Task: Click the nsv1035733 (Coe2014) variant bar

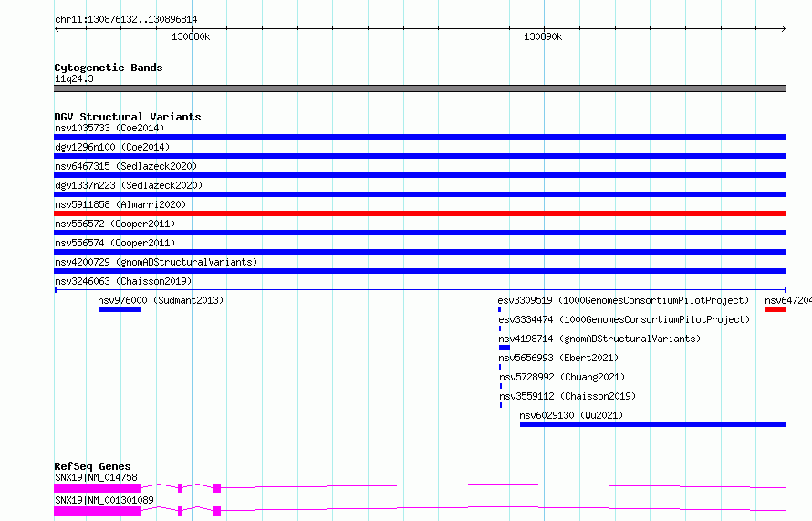Action: tap(420, 137)
